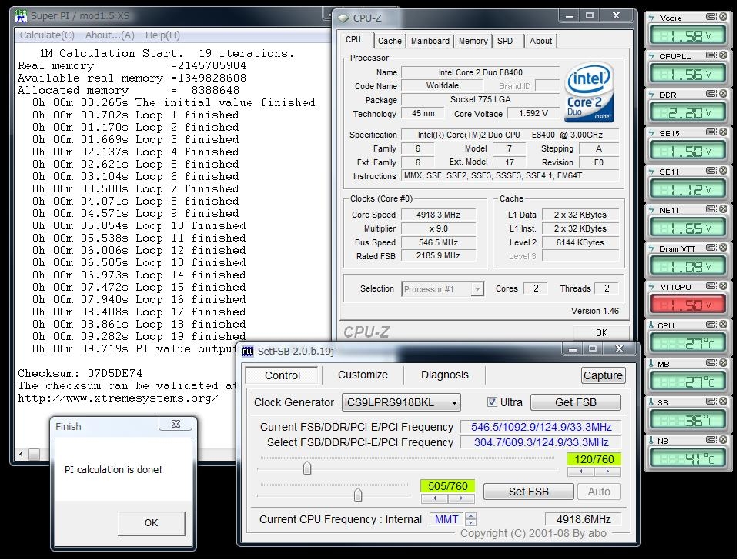Switch to Mainboard tab in CPU-Z
Image resolution: width=739 pixels, height=560 pixels.
(x=430, y=41)
